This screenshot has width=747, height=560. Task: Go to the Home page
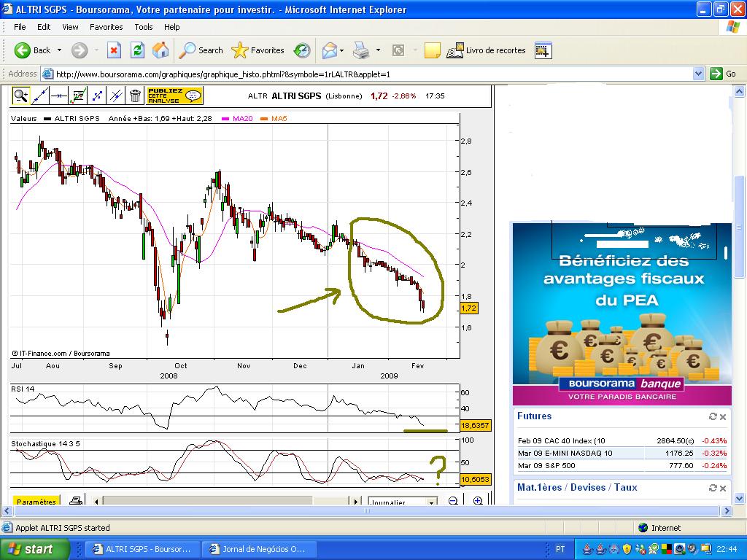(160, 50)
